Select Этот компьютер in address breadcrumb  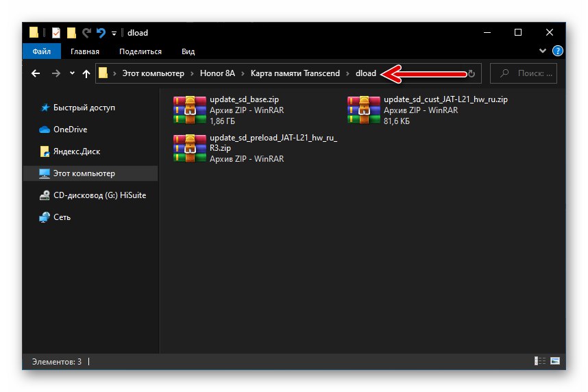click(153, 73)
